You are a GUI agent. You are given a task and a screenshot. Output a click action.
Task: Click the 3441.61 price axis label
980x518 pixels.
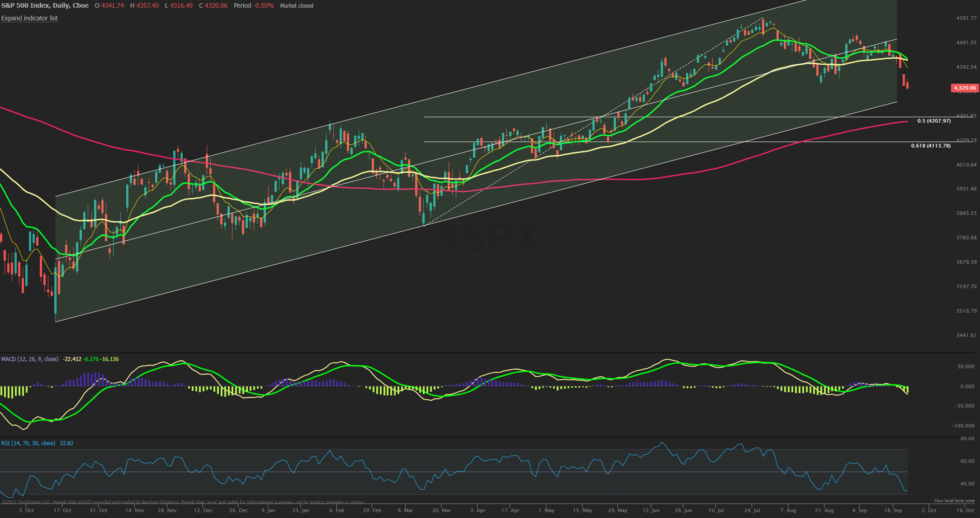pos(966,335)
